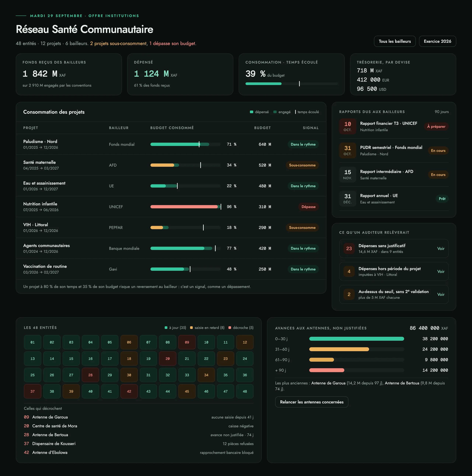The height and width of the screenshot is (476, 472).
Task: Select entity tile 01
Action: 32,342
